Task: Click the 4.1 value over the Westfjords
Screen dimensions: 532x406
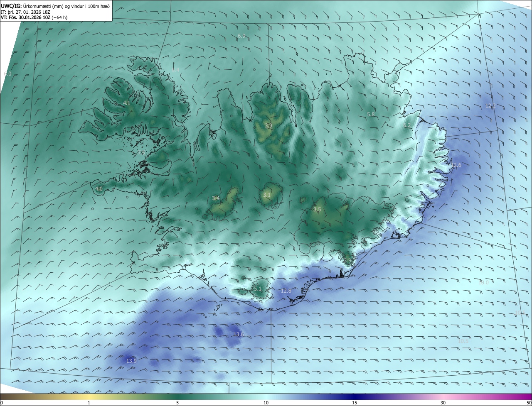Action: (127, 103)
